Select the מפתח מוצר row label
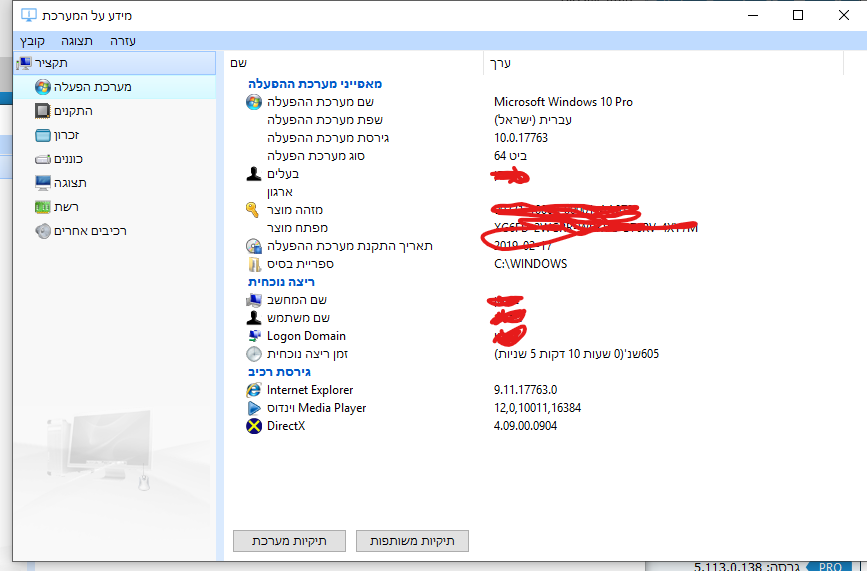The width and height of the screenshot is (867, 571). point(297,228)
